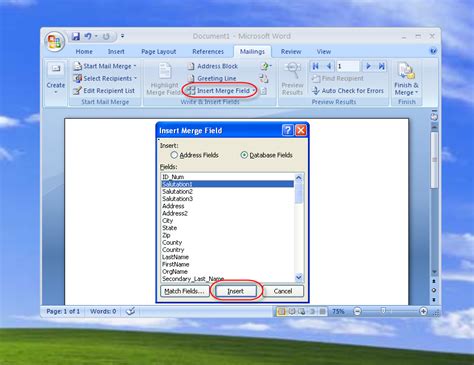This screenshot has width=474, height=365.
Task: Select OrgName in the Fields list
Action: pos(228,272)
